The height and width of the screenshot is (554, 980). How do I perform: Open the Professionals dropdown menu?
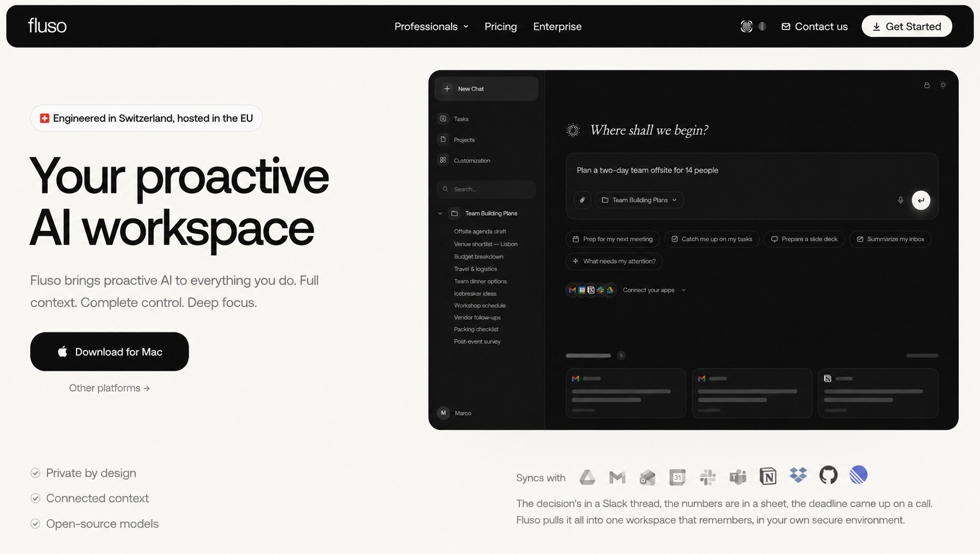[431, 26]
